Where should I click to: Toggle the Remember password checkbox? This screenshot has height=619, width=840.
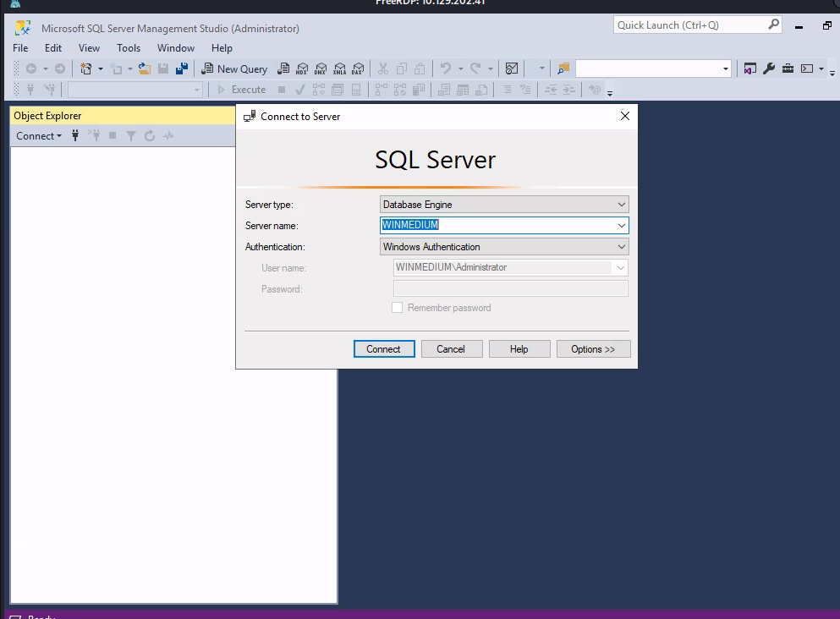click(397, 308)
